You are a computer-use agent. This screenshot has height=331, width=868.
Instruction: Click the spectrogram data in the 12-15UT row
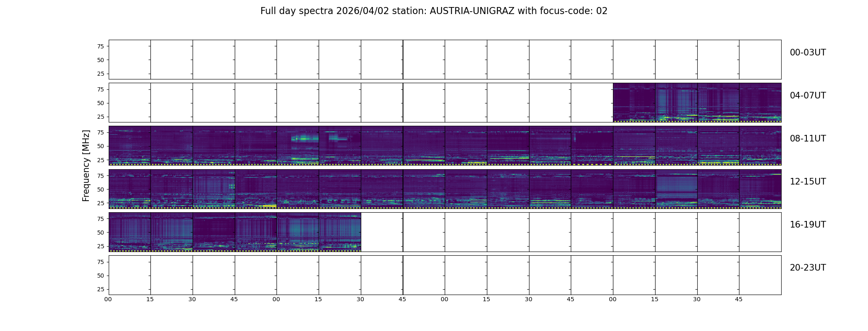[445, 189]
